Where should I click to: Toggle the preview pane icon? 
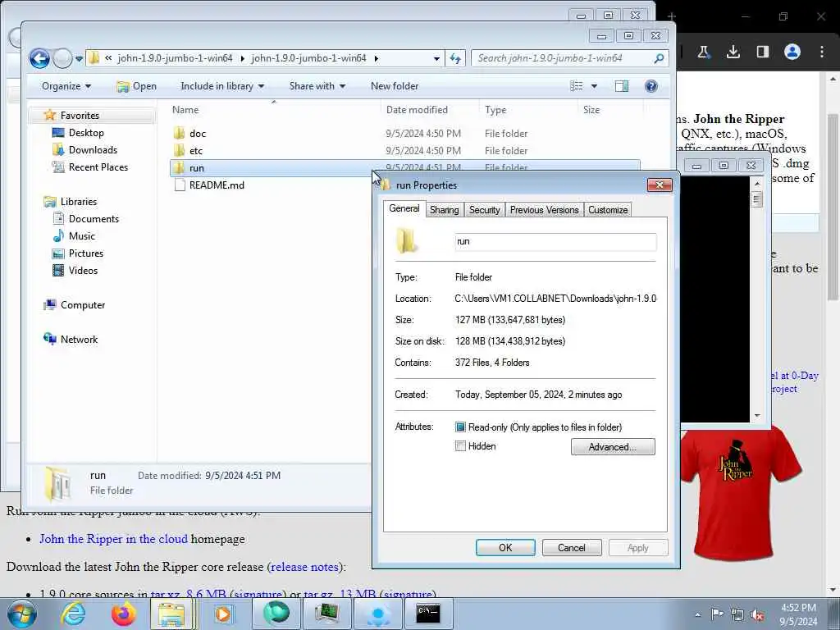622,86
